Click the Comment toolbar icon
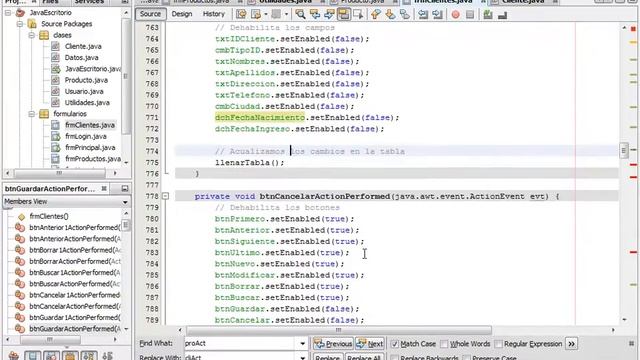640x360 pixels. pos(488,15)
